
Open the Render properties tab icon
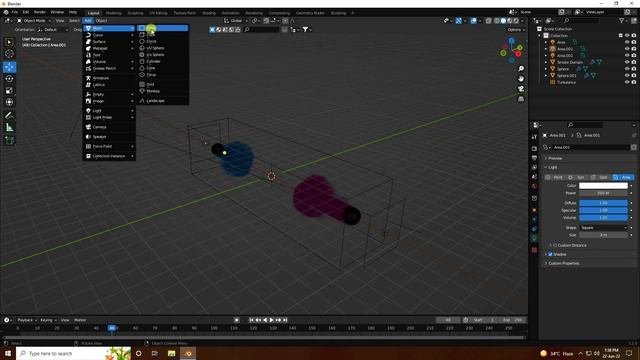tap(534, 149)
